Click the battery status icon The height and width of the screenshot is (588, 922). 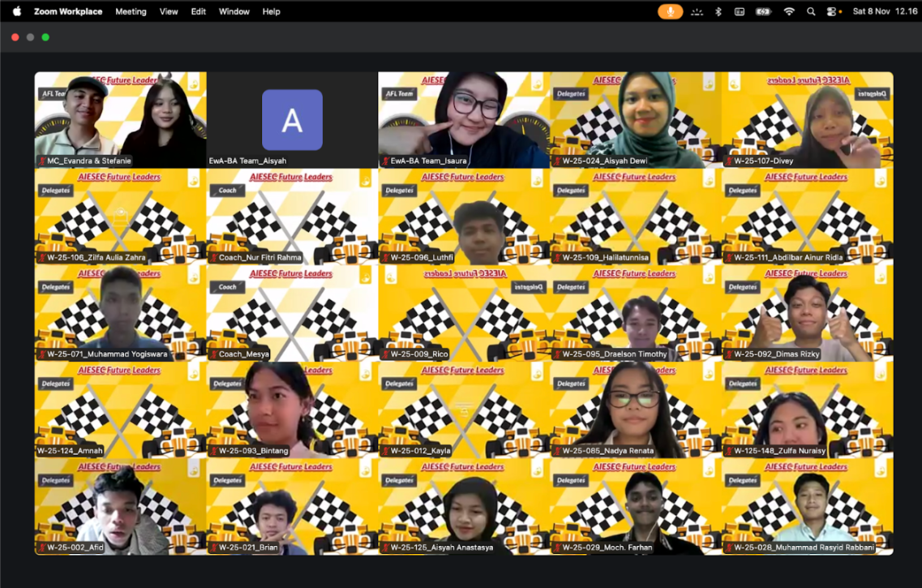(x=763, y=11)
